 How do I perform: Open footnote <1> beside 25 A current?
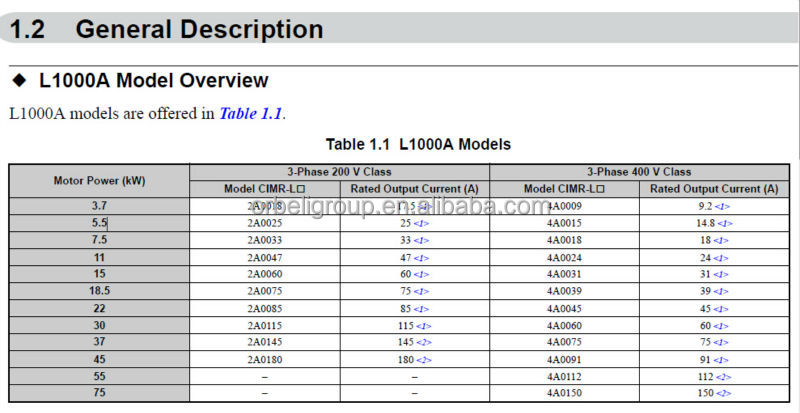coord(421,224)
